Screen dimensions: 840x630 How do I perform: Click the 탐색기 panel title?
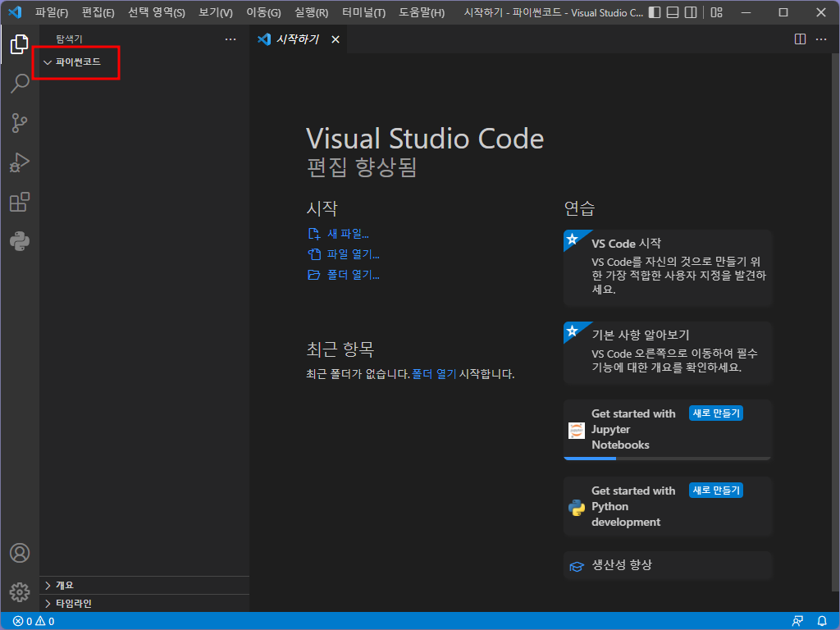coord(69,39)
